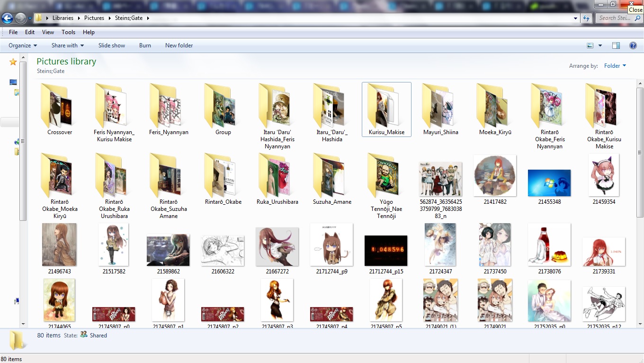
Task: Select the Group folder icon
Action: tap(220, 105)
